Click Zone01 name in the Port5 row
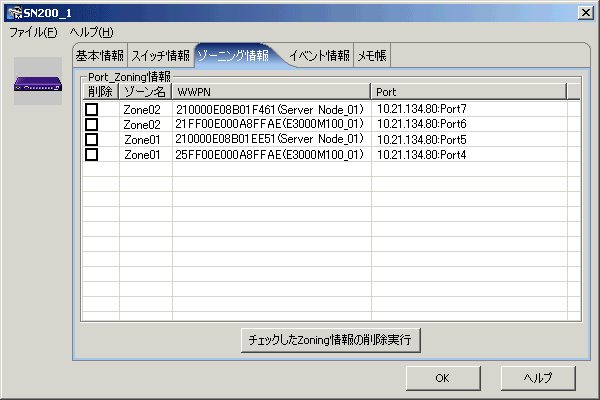This screenshot has height=400, width=600. click(142, 140)
